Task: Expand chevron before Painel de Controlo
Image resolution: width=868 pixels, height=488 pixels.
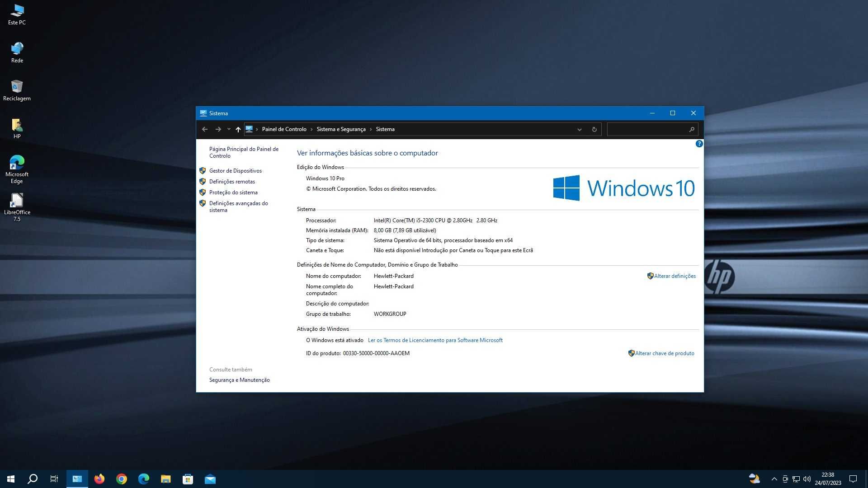Action: pos(257,129)
